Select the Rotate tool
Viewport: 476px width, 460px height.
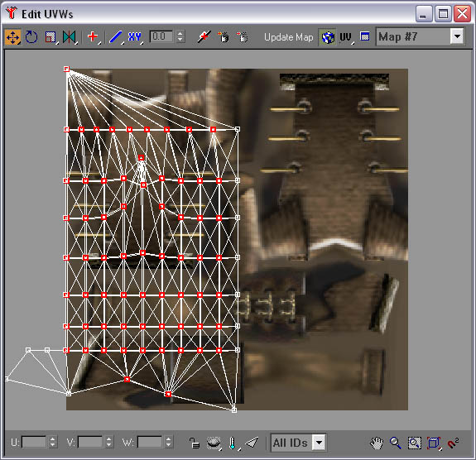(x=31, y=37)
